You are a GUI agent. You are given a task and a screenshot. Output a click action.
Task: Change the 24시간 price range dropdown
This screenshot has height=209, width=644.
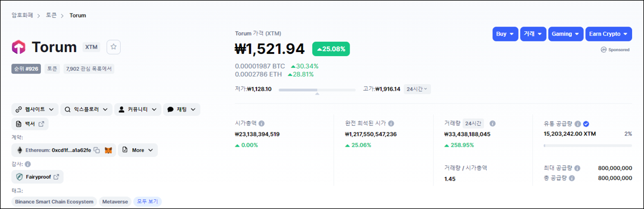coord(417,89)
